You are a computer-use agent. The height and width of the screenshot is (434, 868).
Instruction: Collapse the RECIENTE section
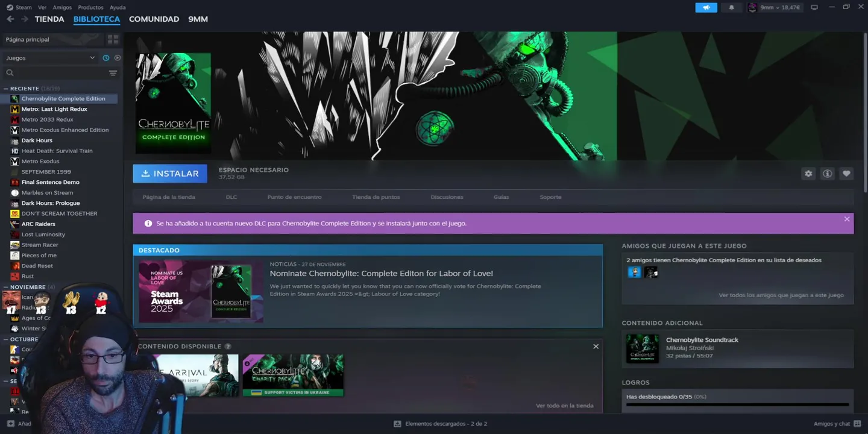[5, 89]
